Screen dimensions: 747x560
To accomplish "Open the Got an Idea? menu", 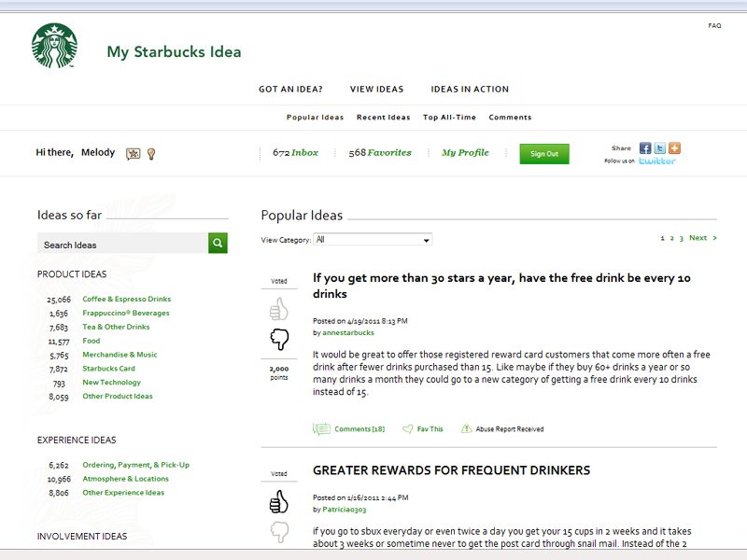I will point(290,89).
